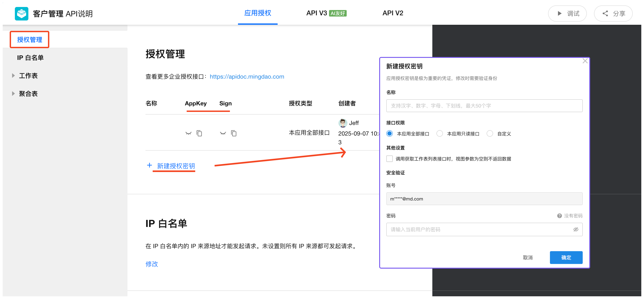Click Jeff's avatar in the creator column
The width and height of the screenshot is (644, 299).
(x=342, y=123)
